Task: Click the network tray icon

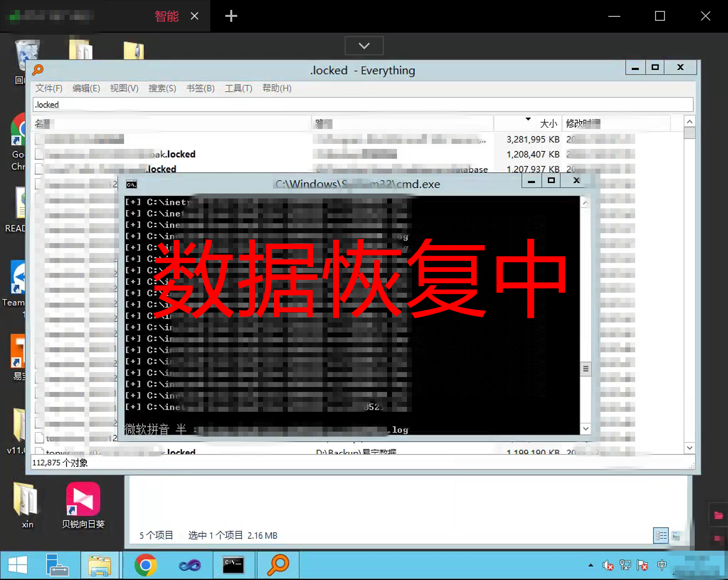Action: tap(625, 565)
